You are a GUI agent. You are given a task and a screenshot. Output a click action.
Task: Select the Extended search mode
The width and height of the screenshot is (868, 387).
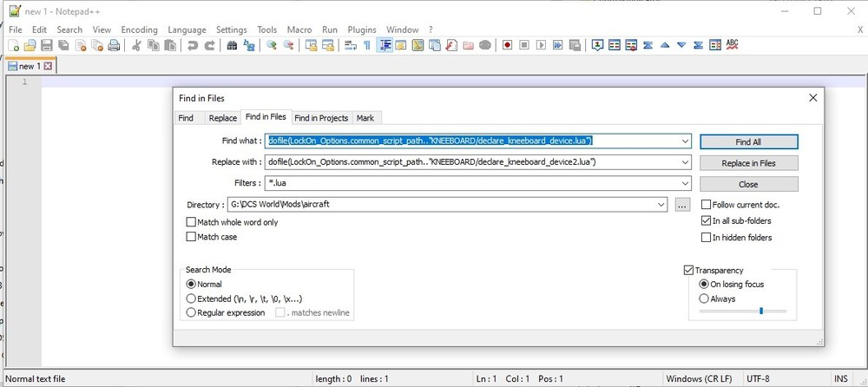tap(191, 298)
